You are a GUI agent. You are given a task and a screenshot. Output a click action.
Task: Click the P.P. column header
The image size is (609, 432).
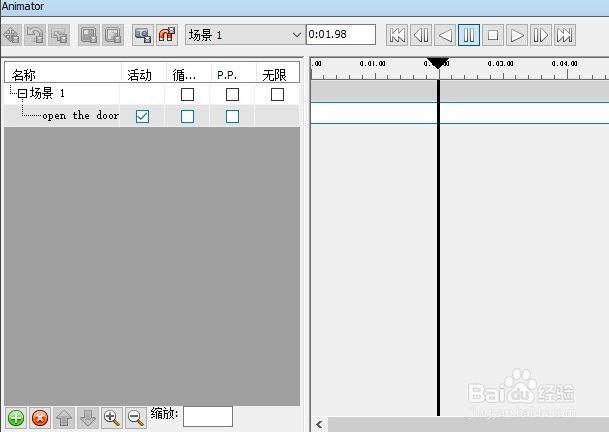(233, 73)
